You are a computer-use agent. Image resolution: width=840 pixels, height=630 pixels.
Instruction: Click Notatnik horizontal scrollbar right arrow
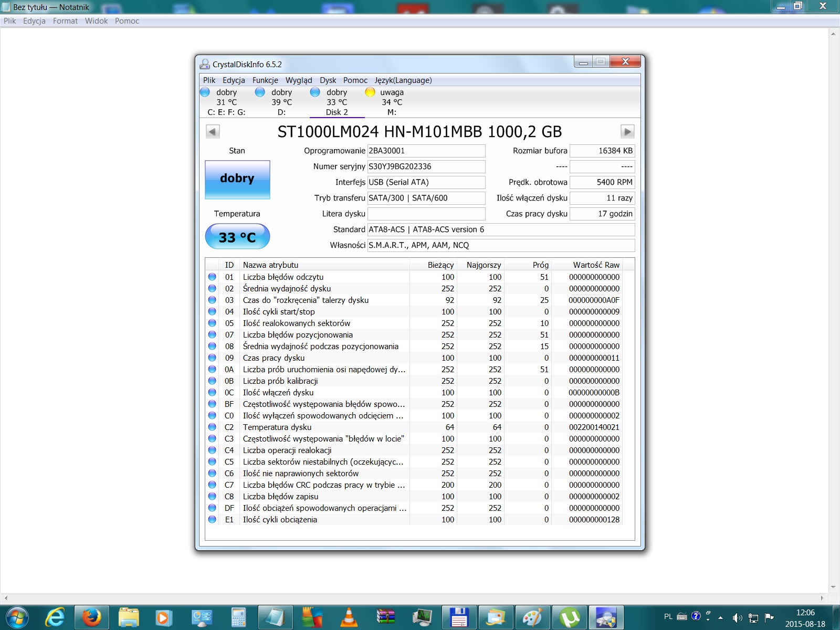[823, 598]
